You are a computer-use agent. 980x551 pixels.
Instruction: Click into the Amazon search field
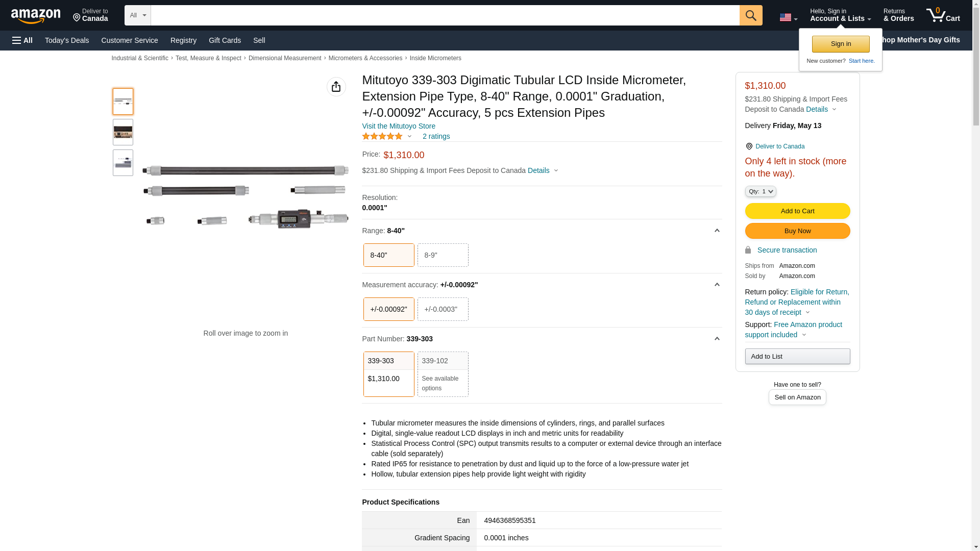coord(444,15)
